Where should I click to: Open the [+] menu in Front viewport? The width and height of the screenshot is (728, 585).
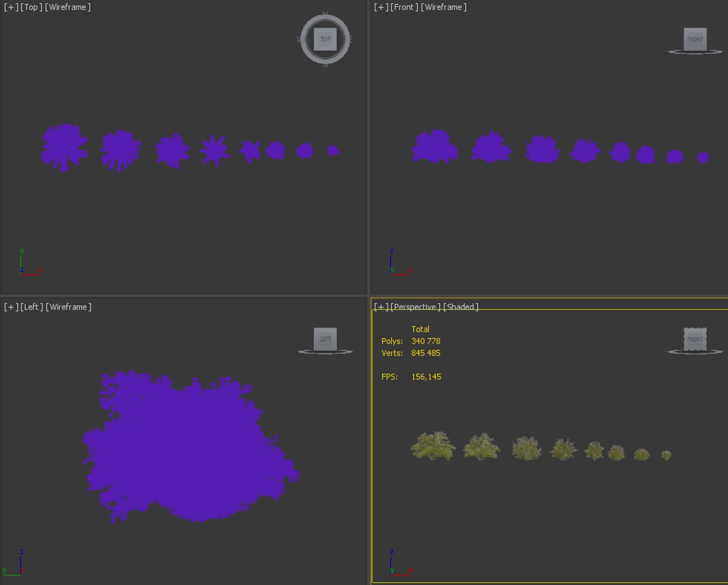click(381, 7)
